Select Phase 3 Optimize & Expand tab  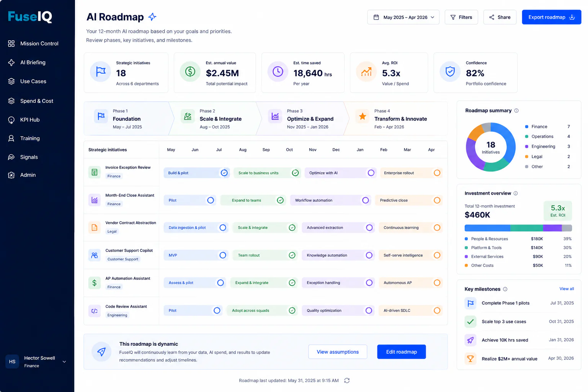tap(302, 119)
